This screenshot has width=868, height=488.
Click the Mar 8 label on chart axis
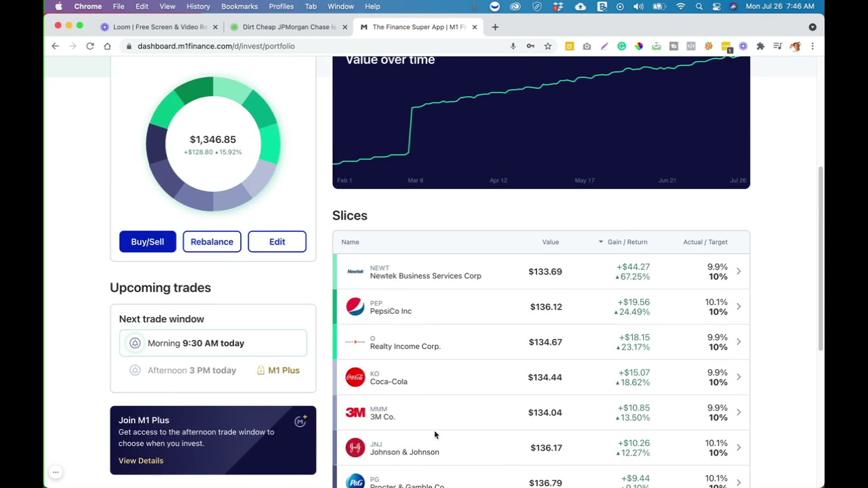click(415, 181)
